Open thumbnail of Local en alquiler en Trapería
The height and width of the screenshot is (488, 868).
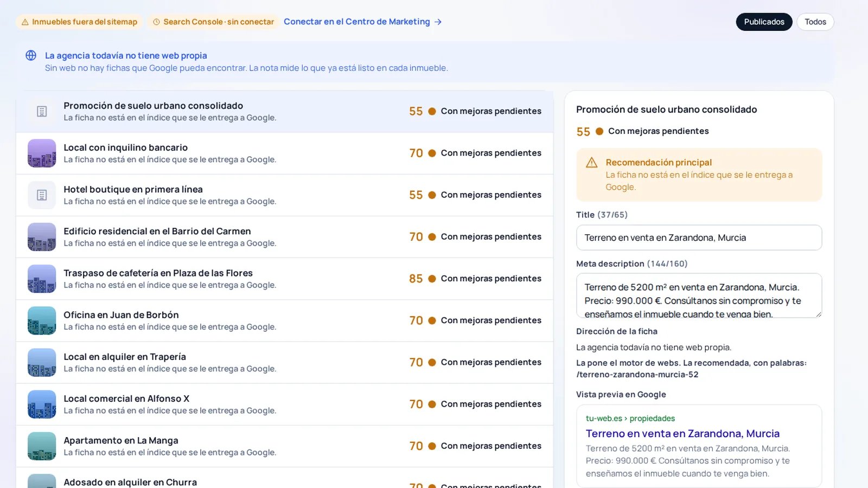click(x=42, y=362)
